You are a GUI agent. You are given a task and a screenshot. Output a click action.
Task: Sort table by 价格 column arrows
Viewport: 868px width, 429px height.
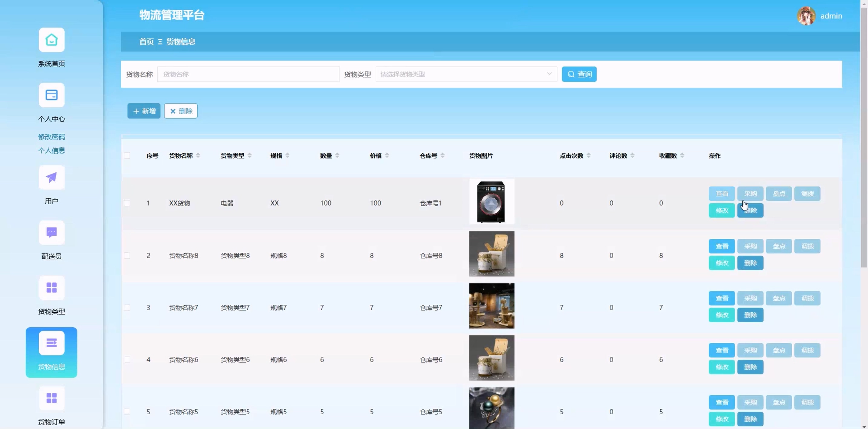(387, 155)
